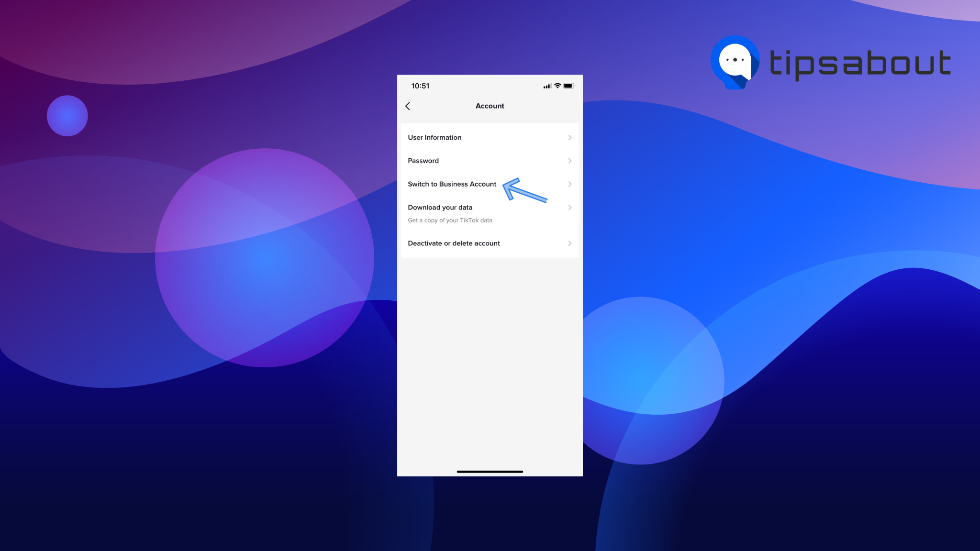
Task: Tap the WiFi status icon
Action: (557, 86)
